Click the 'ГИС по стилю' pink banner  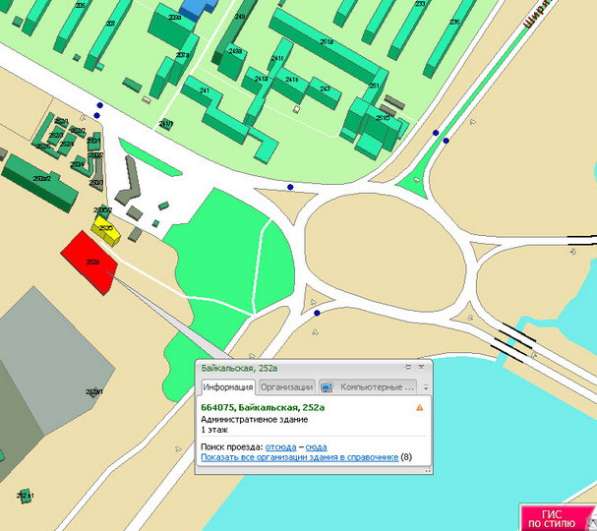click(556, 518)
